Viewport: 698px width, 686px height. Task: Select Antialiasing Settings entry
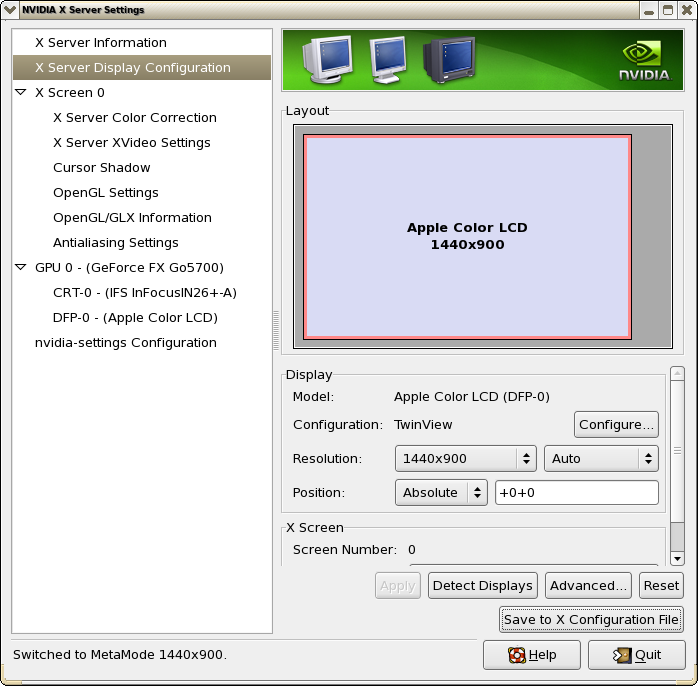(x=115, y=242)
